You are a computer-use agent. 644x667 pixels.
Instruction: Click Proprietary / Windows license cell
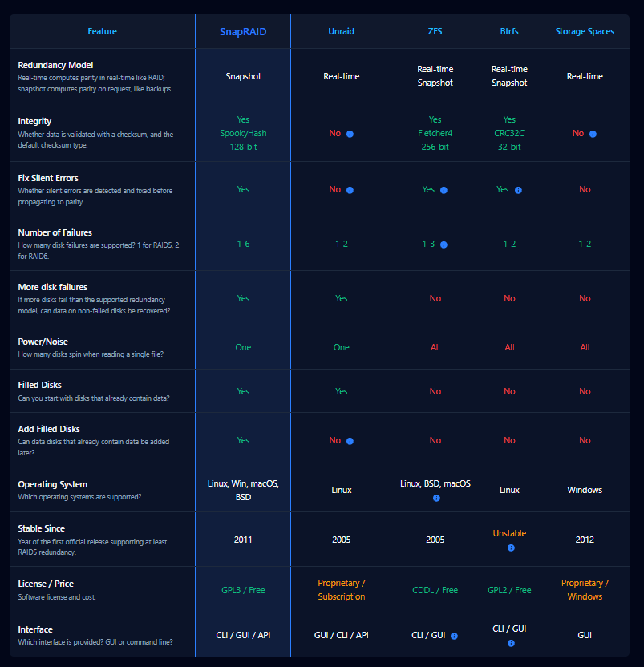[585, 590]
